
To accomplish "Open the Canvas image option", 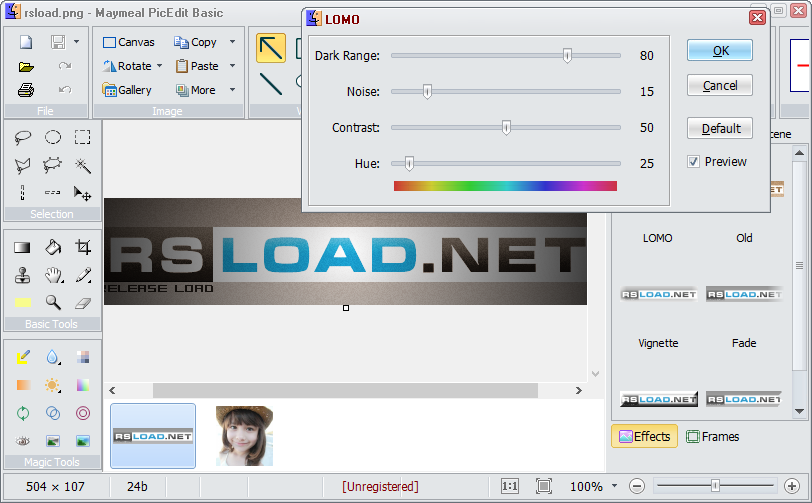I will pyautogui.click(x=128, y=42).
